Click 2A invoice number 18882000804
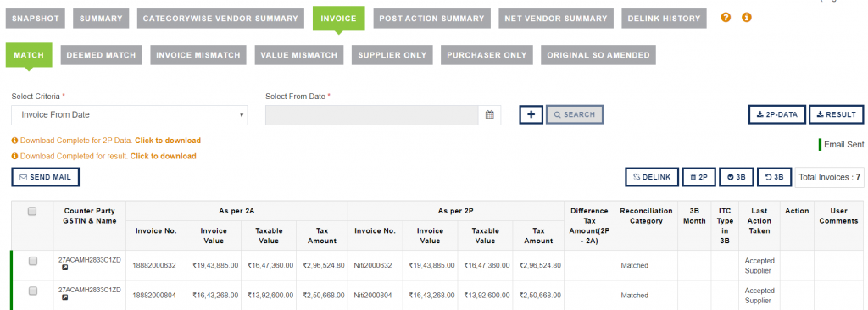Viewport: 868px width, 310px height. coord(154,296)
